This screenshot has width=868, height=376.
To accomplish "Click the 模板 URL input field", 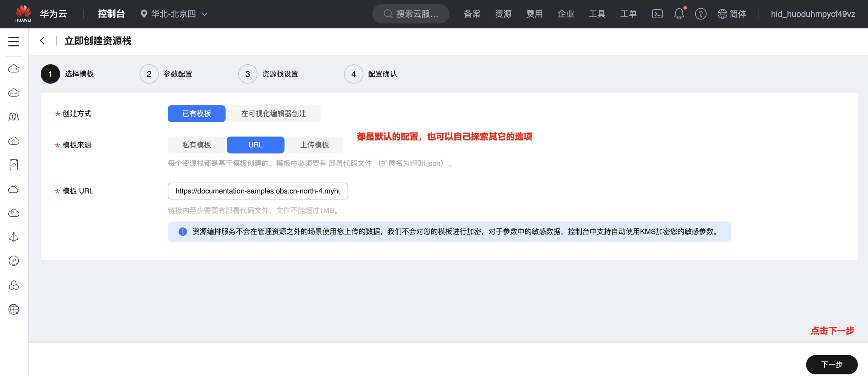I will pos(258,191).
